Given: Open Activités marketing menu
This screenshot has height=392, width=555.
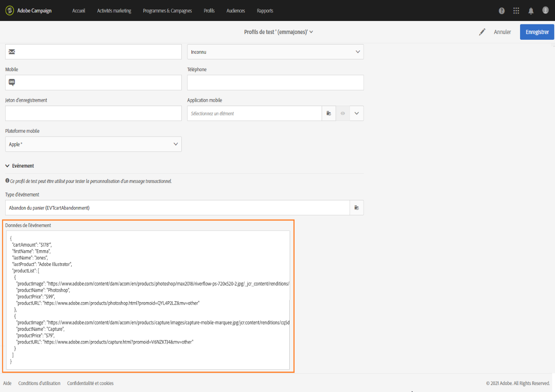Looking at the screenshot, I should [x=114, y=11].
